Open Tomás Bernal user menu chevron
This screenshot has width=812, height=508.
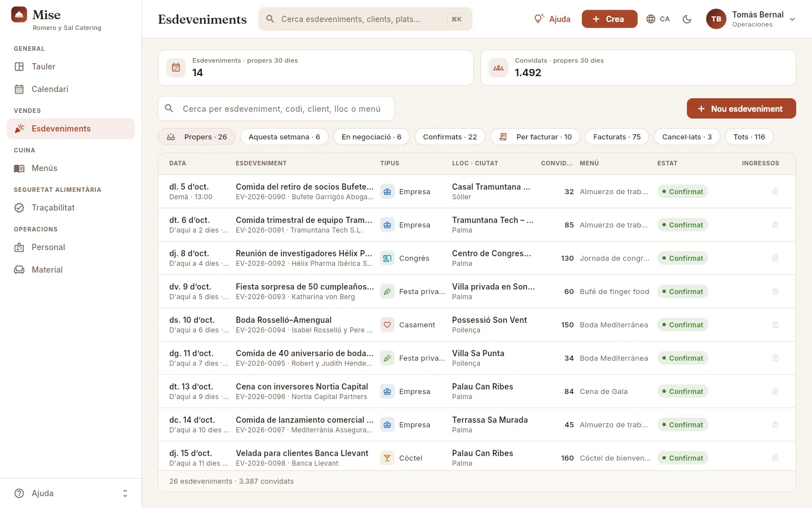[x=792, y=19]
